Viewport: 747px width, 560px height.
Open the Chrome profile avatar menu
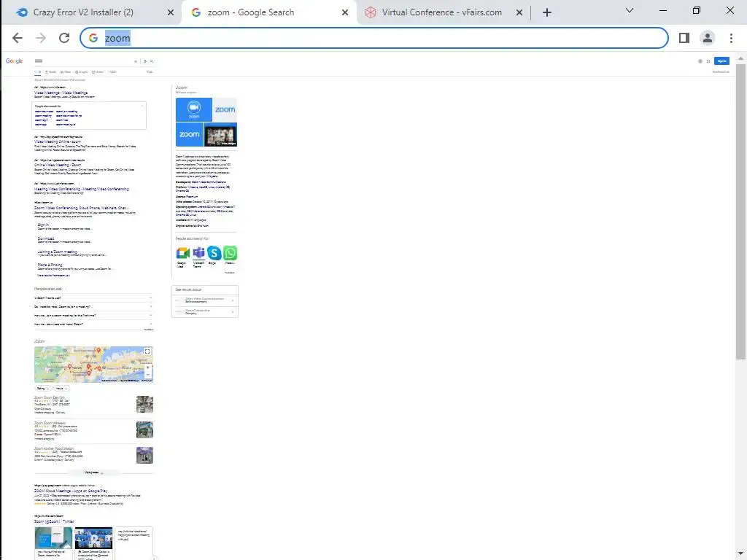pyautogui.click(x=708, y=38)
